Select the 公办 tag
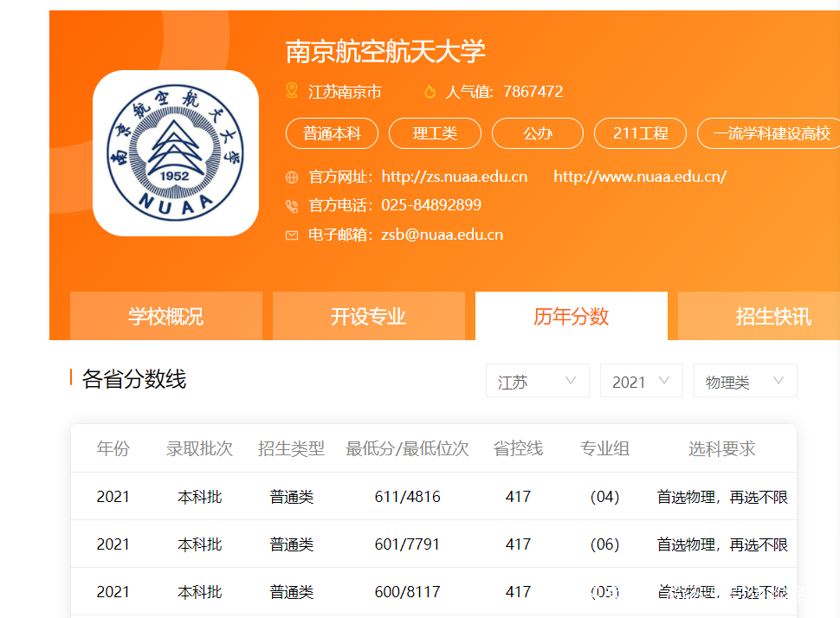 (538, 133)
